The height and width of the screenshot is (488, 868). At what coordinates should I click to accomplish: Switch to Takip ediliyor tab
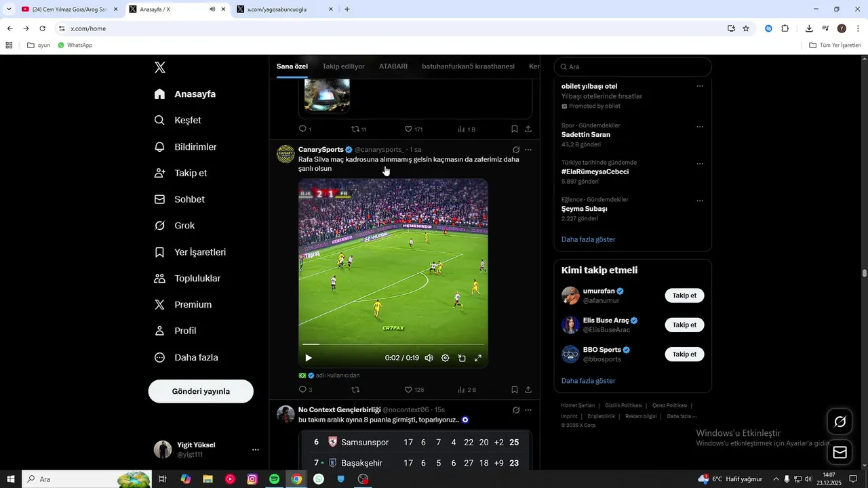point(343,66)
